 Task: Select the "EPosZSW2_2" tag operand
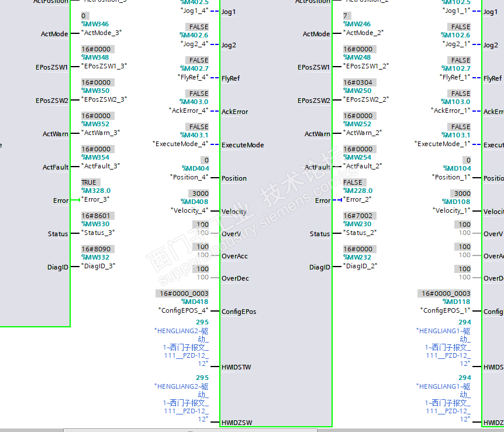366,99
